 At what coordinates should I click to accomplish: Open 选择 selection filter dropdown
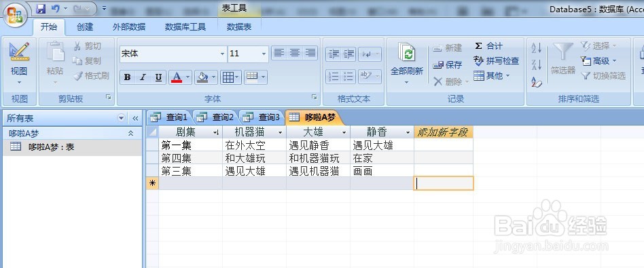(x=598, y=45)
